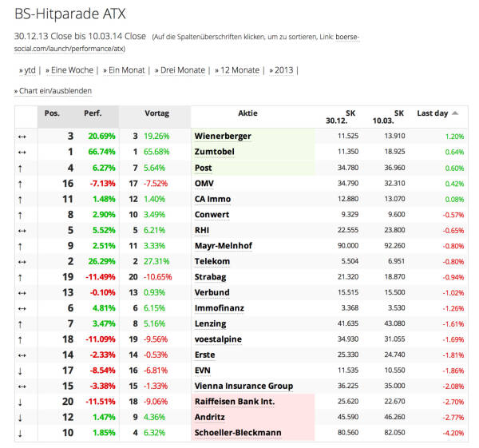The height and width of the screenshot is (448, 479).
Task: Click Immofinanz closing price 3.530
Action: (x=397, y=308)
